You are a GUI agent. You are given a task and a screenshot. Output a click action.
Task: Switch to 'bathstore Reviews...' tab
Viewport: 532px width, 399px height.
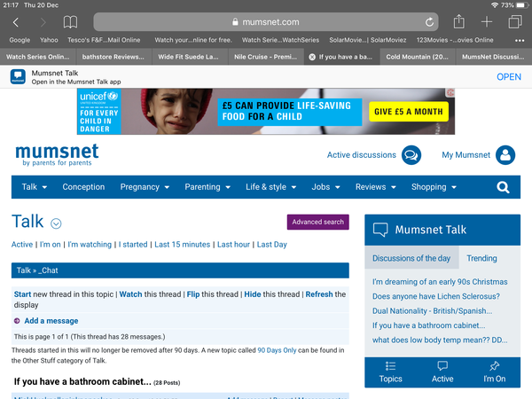(113, 57)
